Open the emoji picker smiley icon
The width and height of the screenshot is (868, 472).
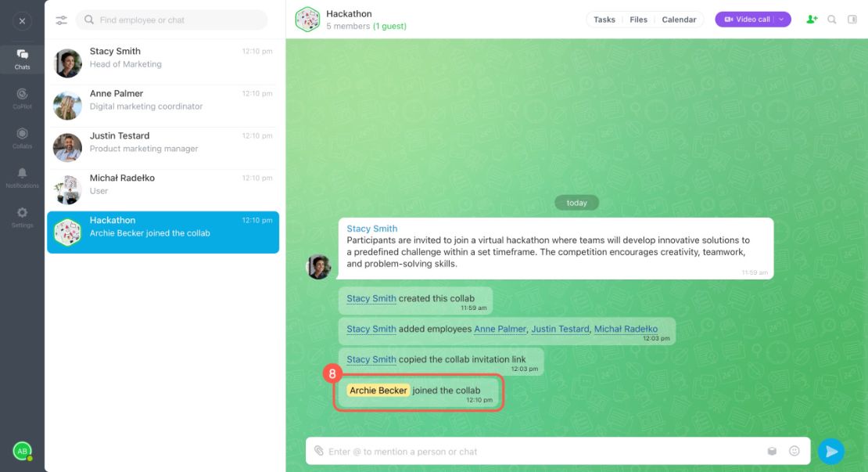794,451
